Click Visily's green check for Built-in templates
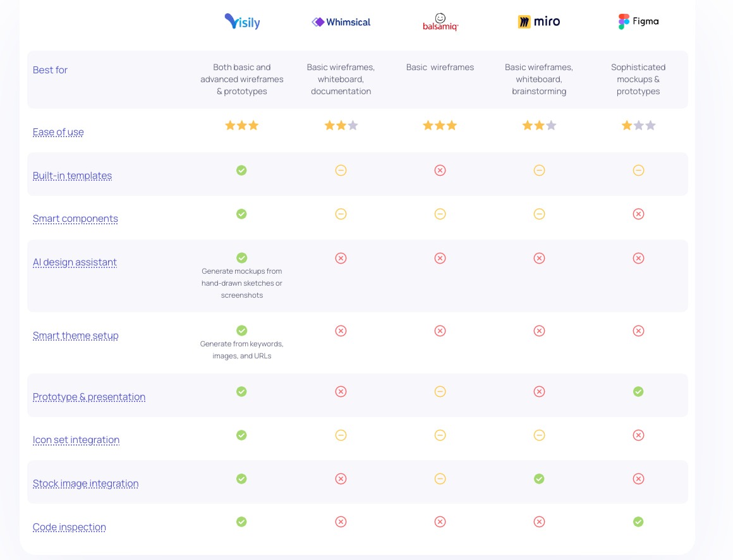 pyautogui.click(x=241, y=170)
